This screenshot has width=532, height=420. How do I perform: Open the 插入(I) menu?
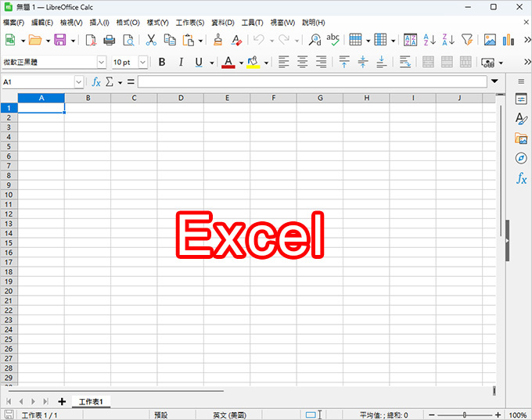click(x=99, y=23)
